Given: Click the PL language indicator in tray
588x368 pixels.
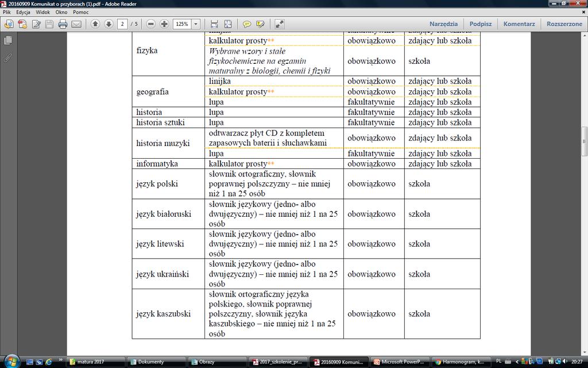Looking at the screenshot, I should pyautogui.click(x=499, y=361).
